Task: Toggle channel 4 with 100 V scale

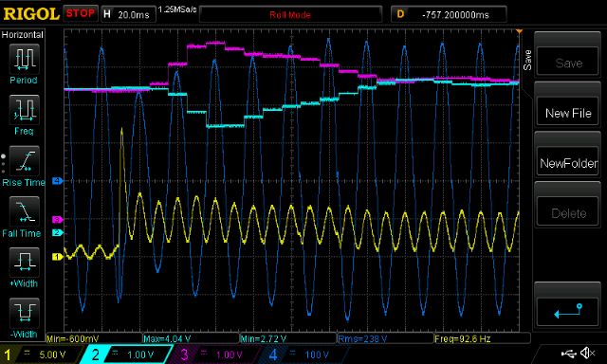Action: (303, 355)
